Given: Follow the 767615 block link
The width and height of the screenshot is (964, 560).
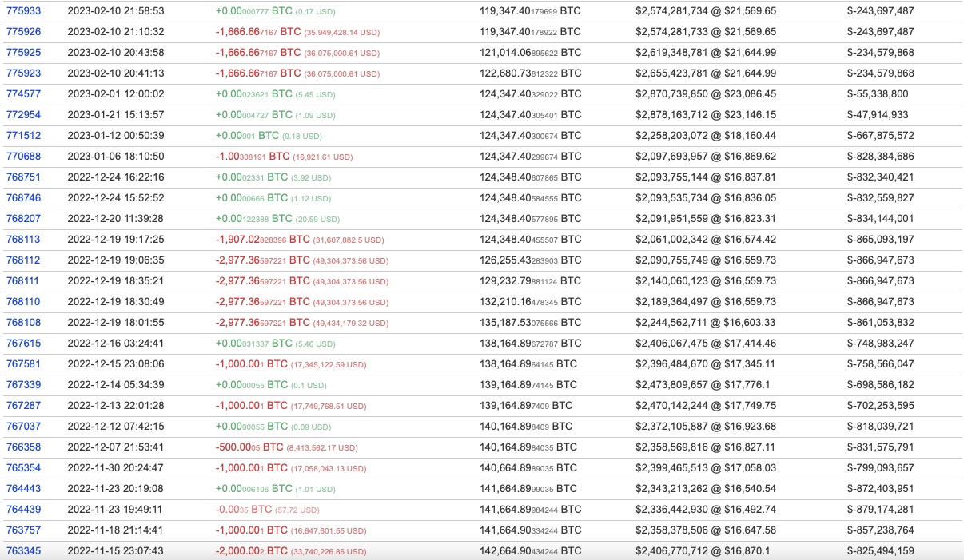Looking at the screenshot, I should pyautogui.click(x=23, y=344).
